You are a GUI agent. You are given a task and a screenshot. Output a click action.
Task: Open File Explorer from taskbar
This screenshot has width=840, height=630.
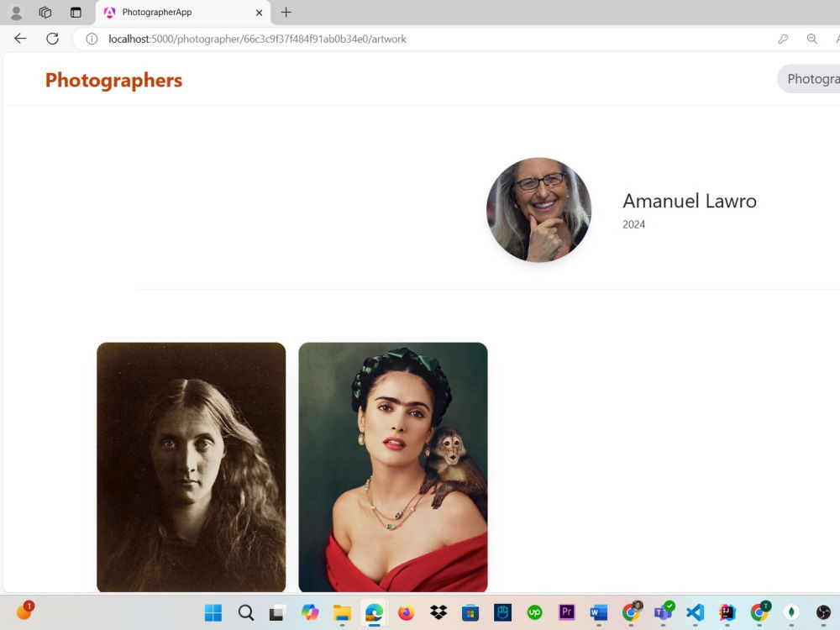coord(342,612)
